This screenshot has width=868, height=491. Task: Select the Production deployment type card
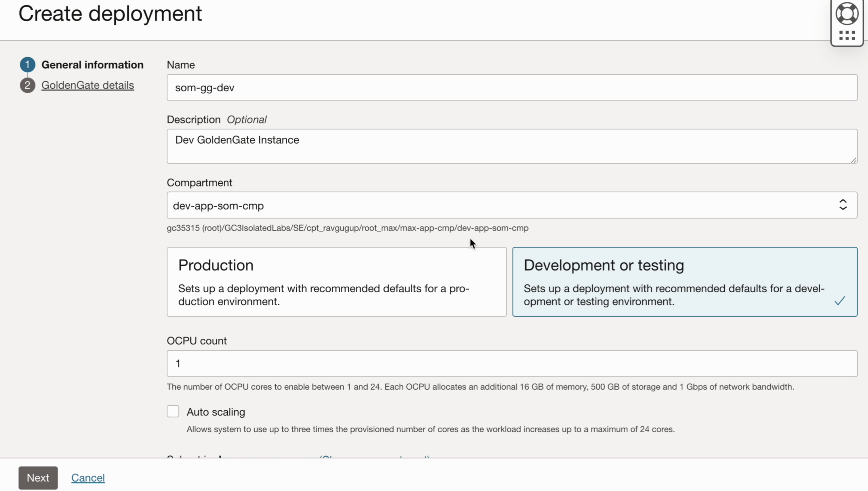tap(337, 282)
